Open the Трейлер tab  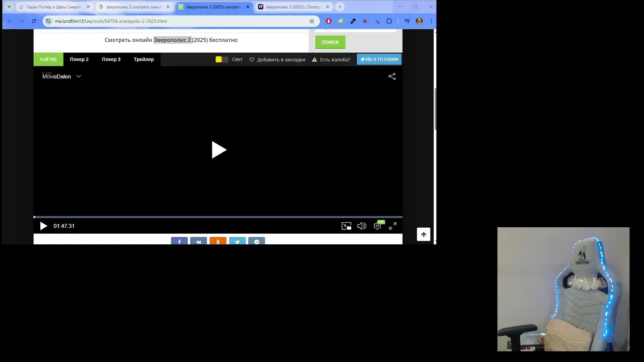144,59
